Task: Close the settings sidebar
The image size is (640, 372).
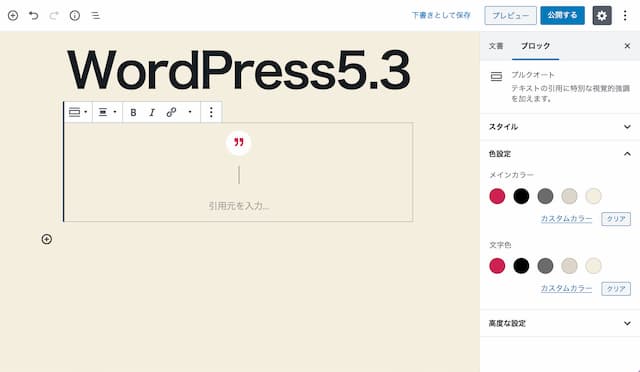Action: 627,46
